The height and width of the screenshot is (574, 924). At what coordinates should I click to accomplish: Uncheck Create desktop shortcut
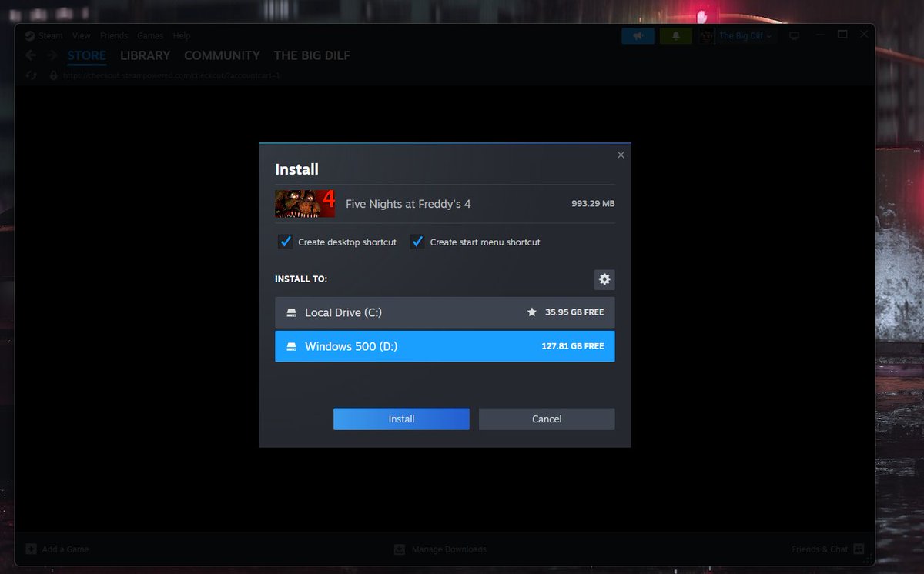coord(286,242)
